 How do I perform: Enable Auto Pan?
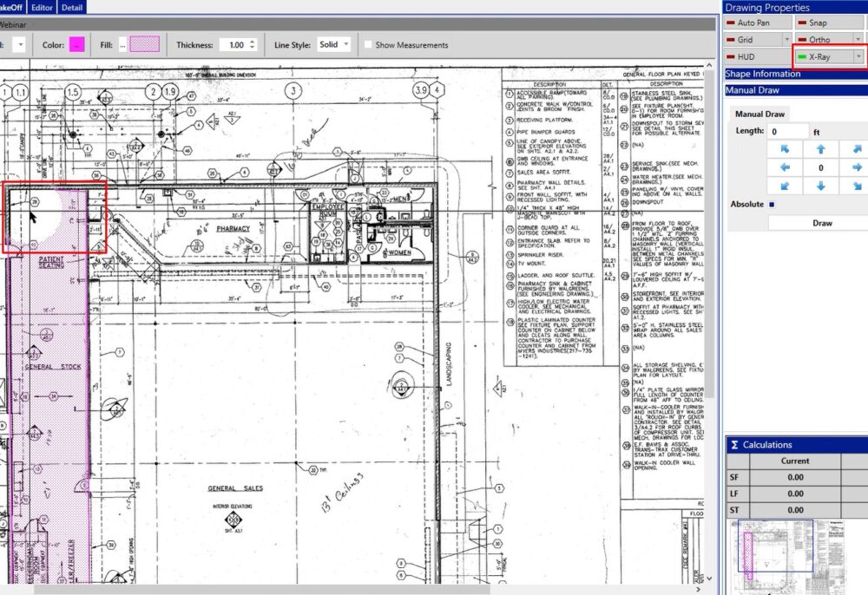[755, 23]
